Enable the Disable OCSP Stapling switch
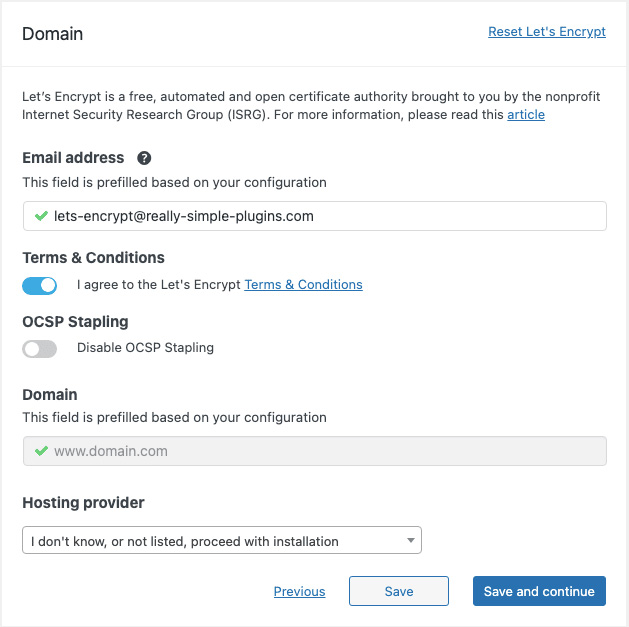629x627 pixels. click(40, 349)
